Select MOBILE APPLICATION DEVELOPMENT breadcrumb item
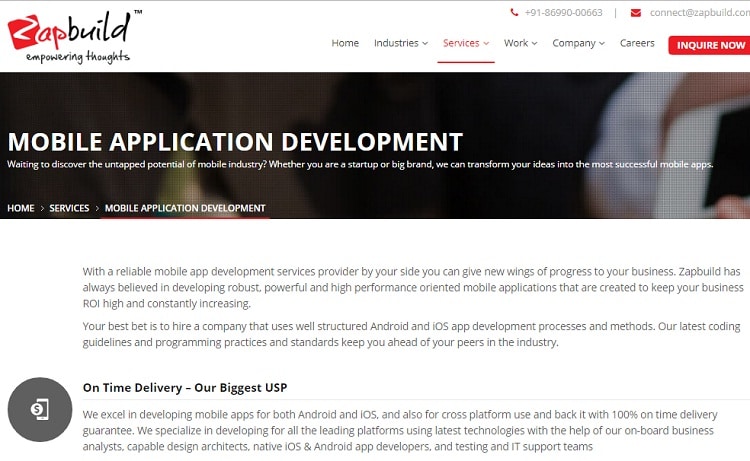The height and width of the screenshot is (461, 750). click(x=185, y=209)
